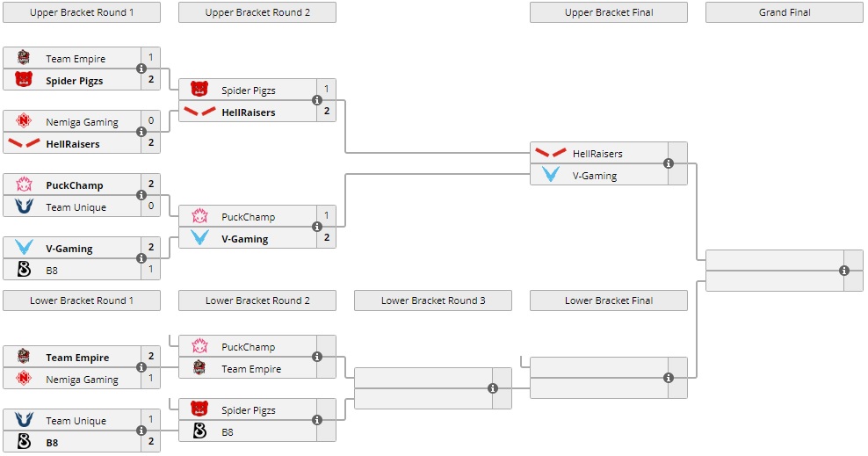868x456 pixels.
Task: Click the HellRaisers logo in Upper Bracket Final
Action: pyautogui.click(x=551, y=153)
